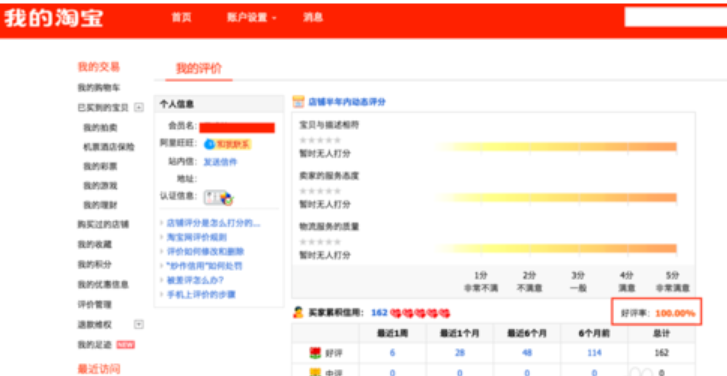
Task: Click the 店铺半年内动态评分 heading
Action: (x=347, y=102)
